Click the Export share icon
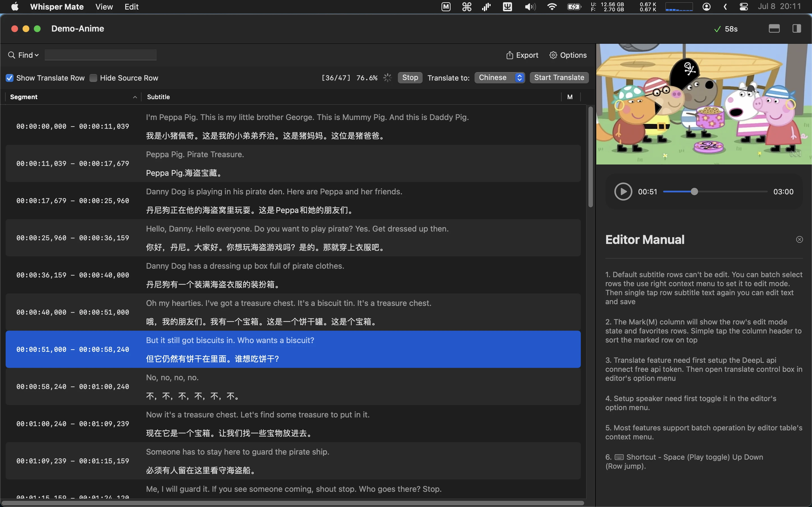This screenshot has width=812, height=507. (509, 55)
